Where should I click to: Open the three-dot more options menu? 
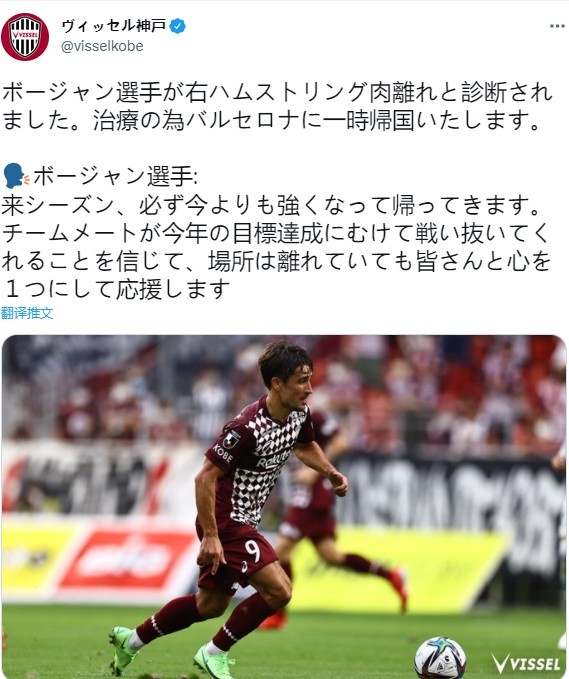pos(557,26)
